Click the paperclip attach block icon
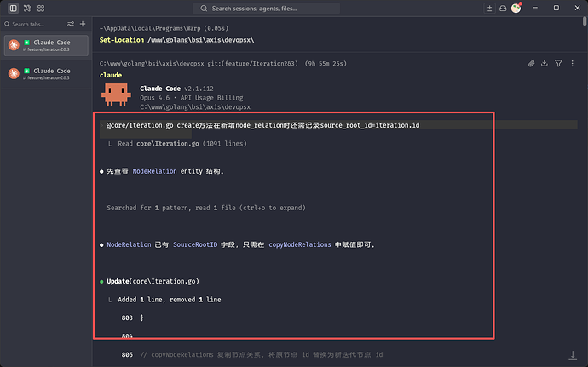588x367 pixels. (532, 63)
